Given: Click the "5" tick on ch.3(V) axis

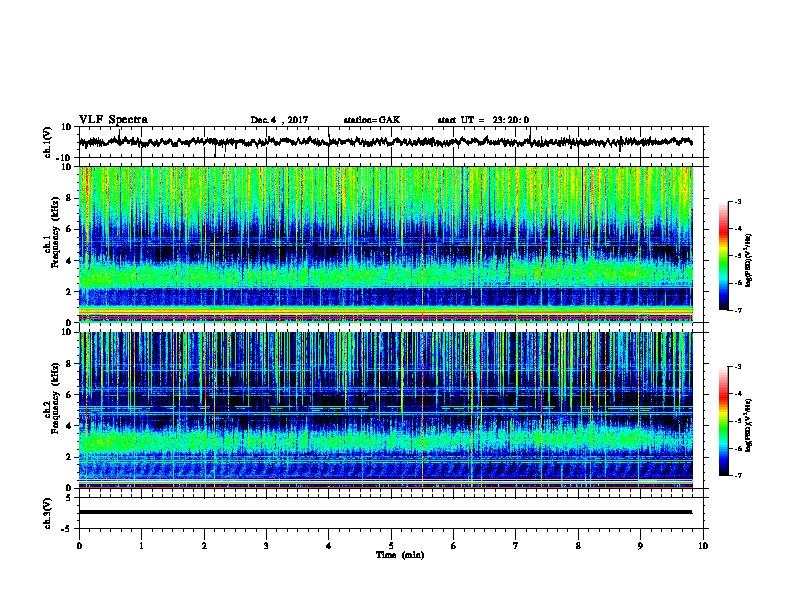Looking at the screenshot, I should pyautogui.click(x=69, y=498).
